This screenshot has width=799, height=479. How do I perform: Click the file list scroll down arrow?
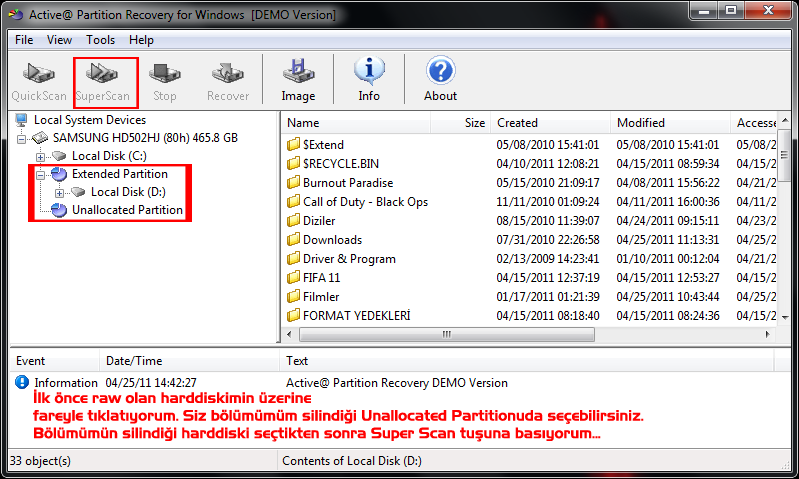coord(785,317)
